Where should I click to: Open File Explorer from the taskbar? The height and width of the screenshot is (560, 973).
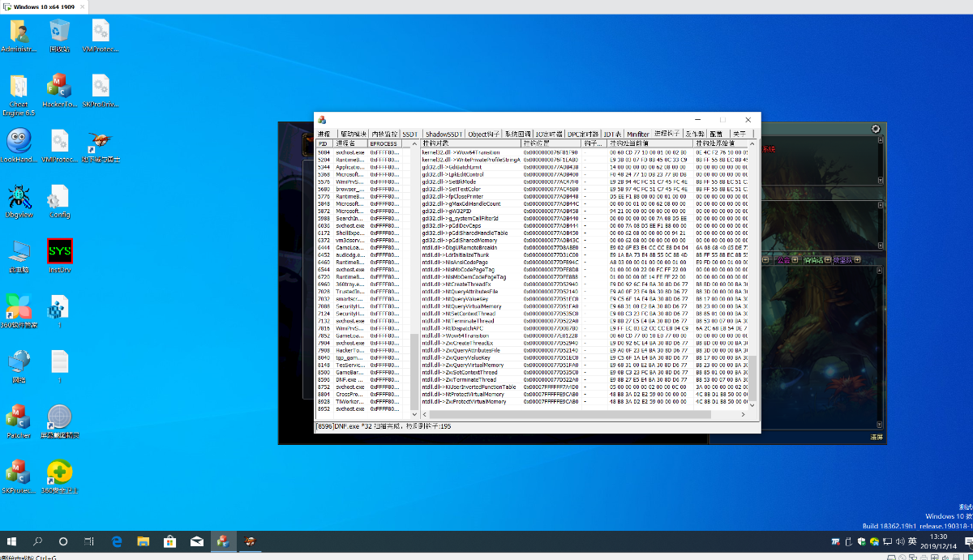(143, 541)
